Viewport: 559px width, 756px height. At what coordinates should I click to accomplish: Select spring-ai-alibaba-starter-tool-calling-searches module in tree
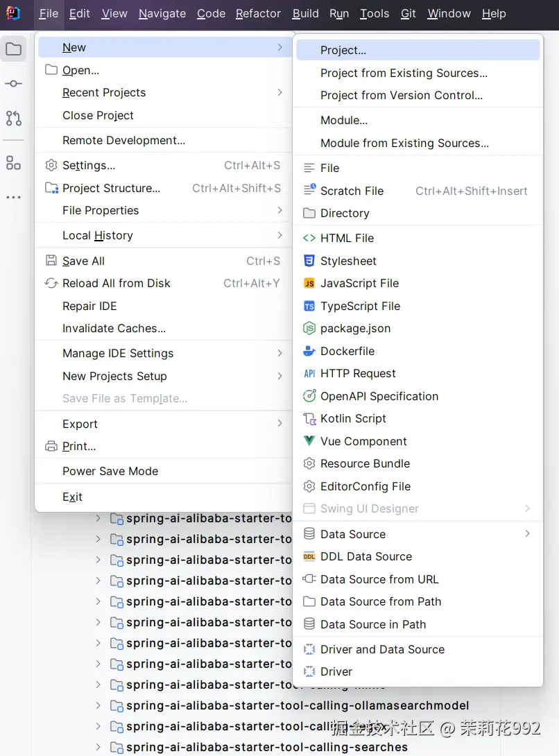point(266,747)
